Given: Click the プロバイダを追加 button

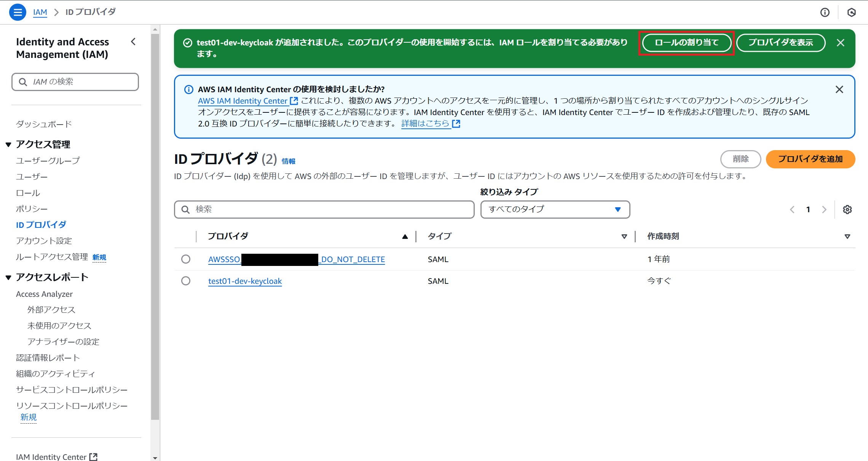Looking at the screenshot, I should coord(810,159).
